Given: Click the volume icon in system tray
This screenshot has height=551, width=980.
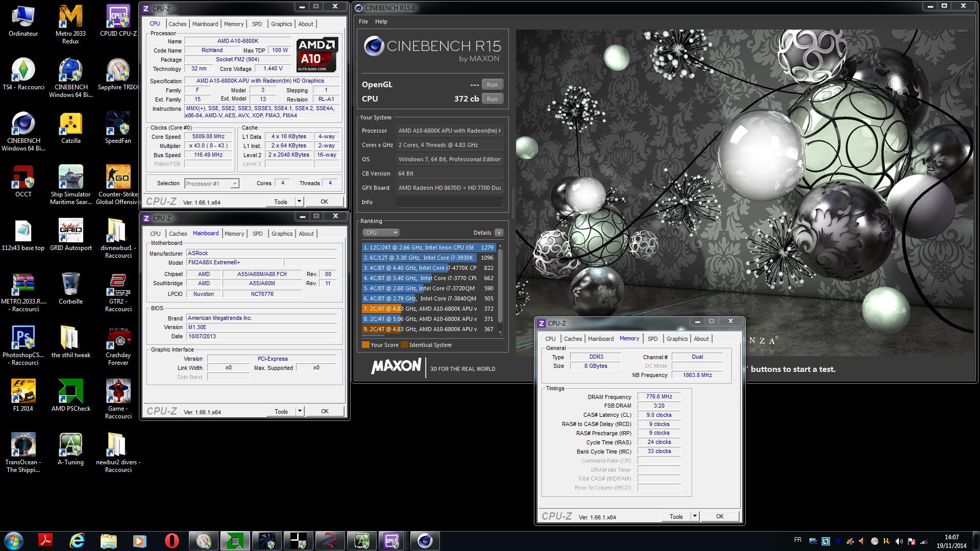Looking at the screenshot, I should coord(899,541).
